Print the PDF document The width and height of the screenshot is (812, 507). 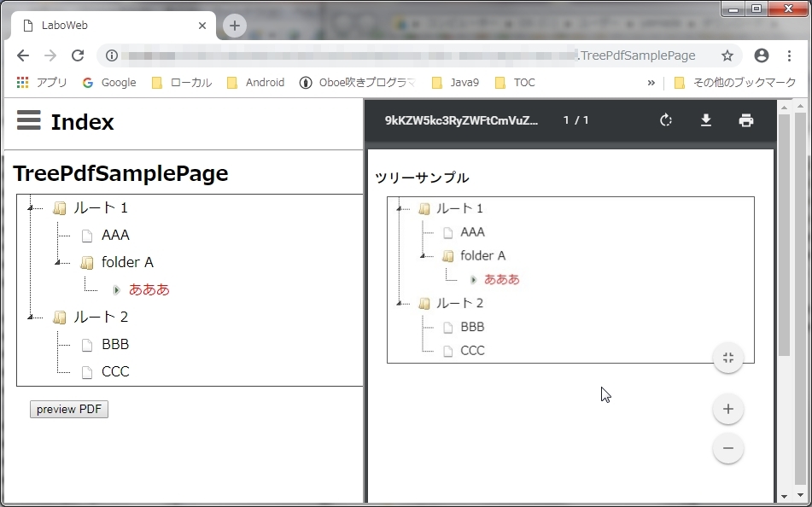745,120
